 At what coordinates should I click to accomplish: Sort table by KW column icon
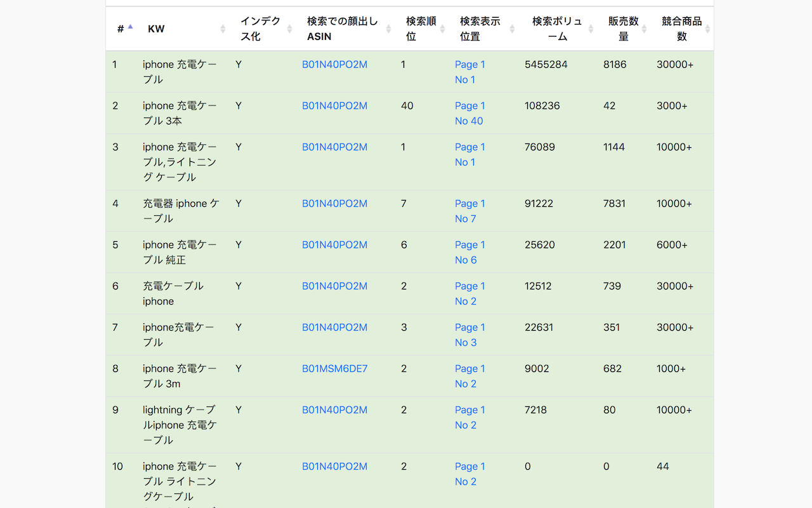tap(223, 29)
